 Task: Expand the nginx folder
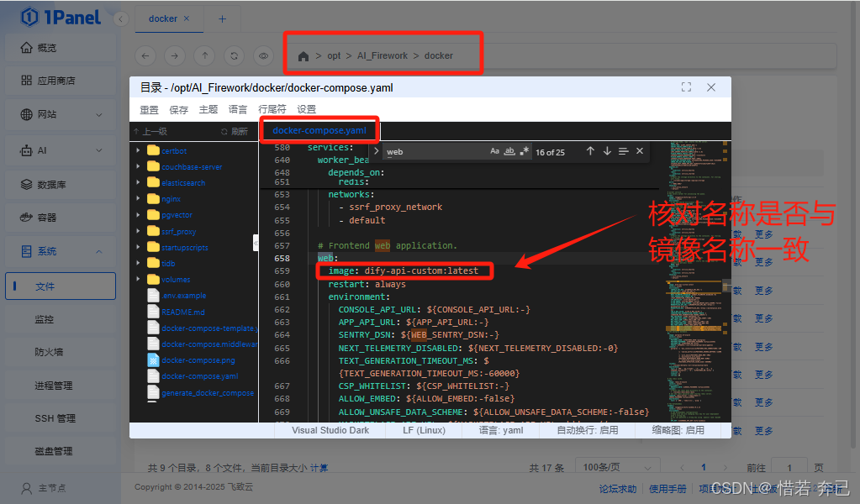coord(138,198)
